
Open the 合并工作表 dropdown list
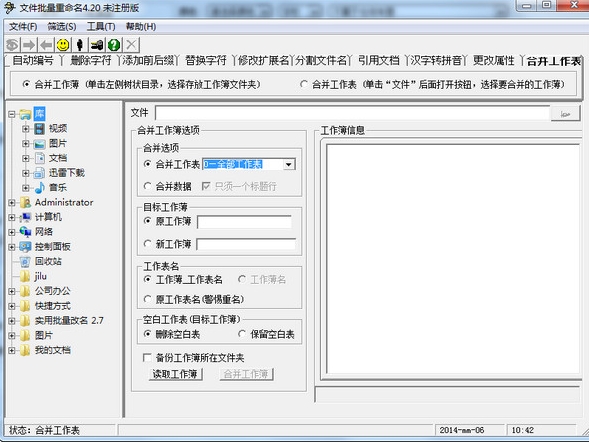pyautogui.click(x=288, y=164)
